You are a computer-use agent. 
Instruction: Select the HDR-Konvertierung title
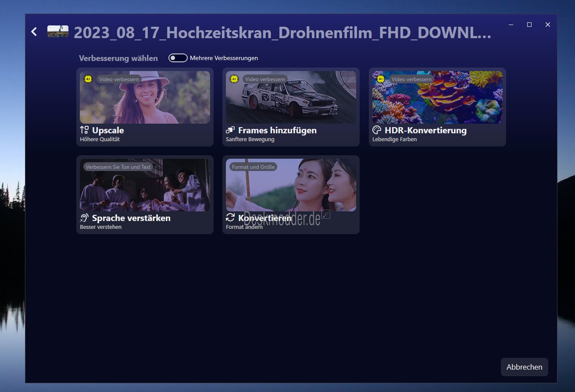click(x=425, y=130)
